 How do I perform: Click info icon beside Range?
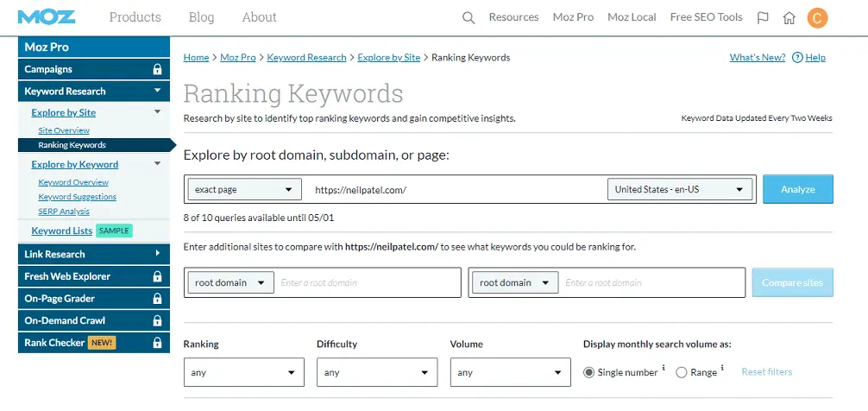pyautogui.click(x=722, y=368)
